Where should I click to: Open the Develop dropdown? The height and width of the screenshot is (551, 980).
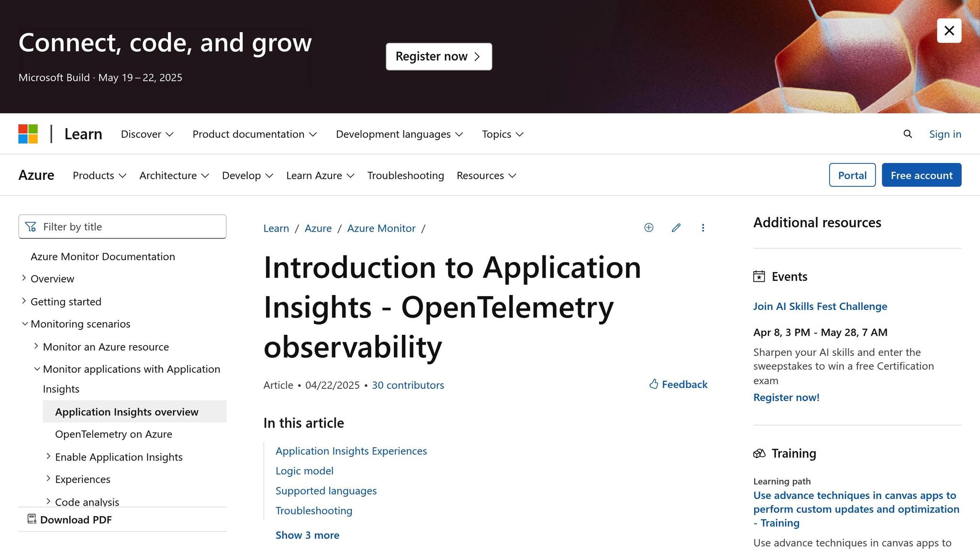point(247,176)
